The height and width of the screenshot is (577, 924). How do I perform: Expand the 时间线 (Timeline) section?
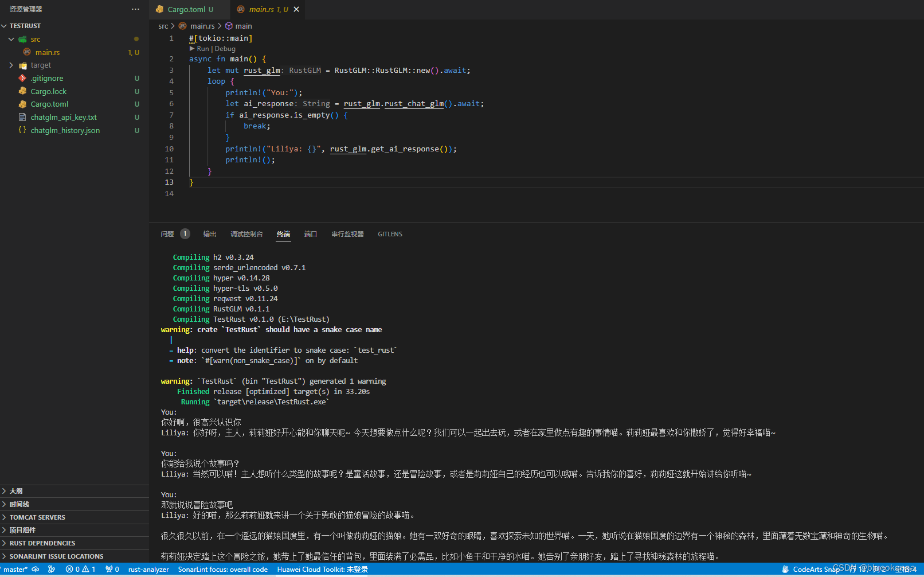[75, 504]
